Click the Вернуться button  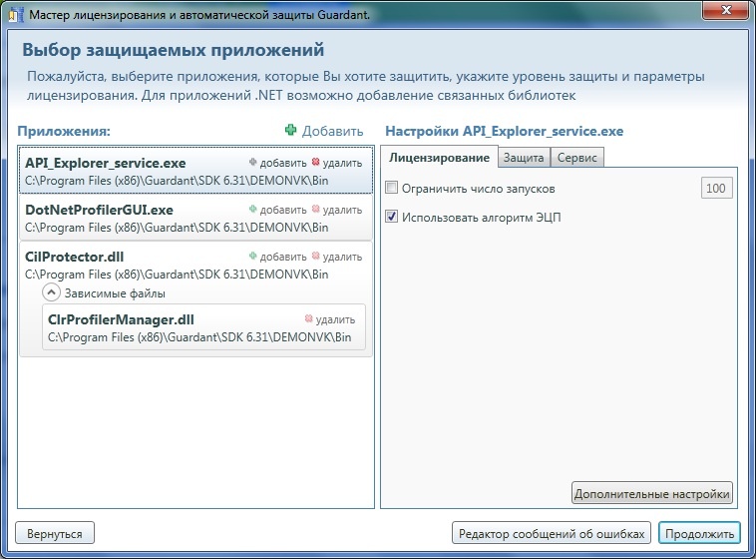pyautogui.click(x=55, y=533)
